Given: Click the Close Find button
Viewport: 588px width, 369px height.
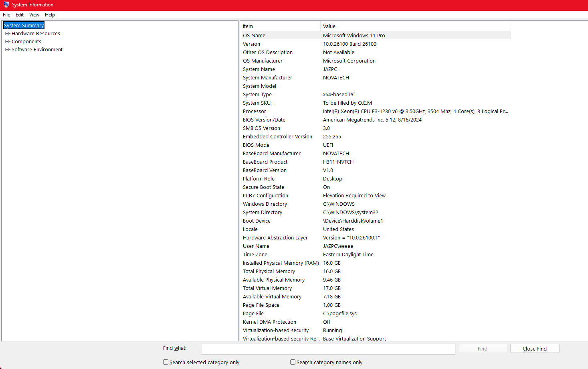Looking at the screenshot, I should click(535, 349).
